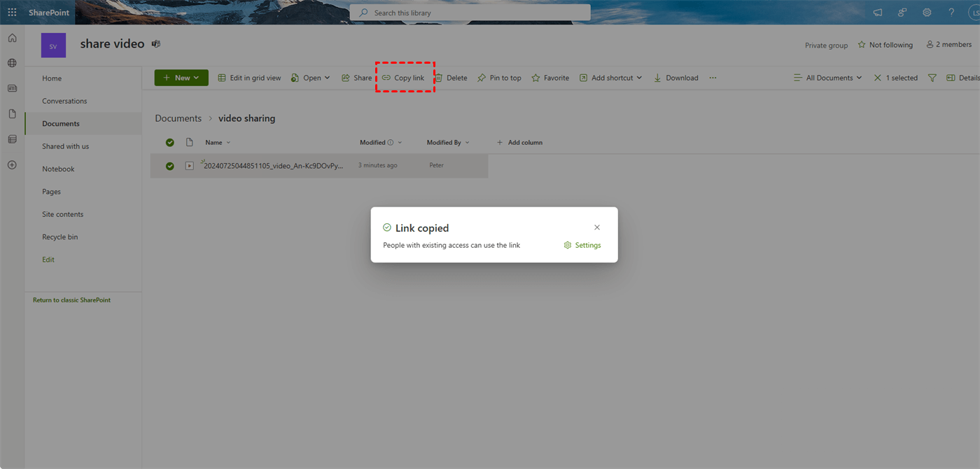980x469 pixels.
Task: Close the Link copied dialog
Action: click(597, 227)
